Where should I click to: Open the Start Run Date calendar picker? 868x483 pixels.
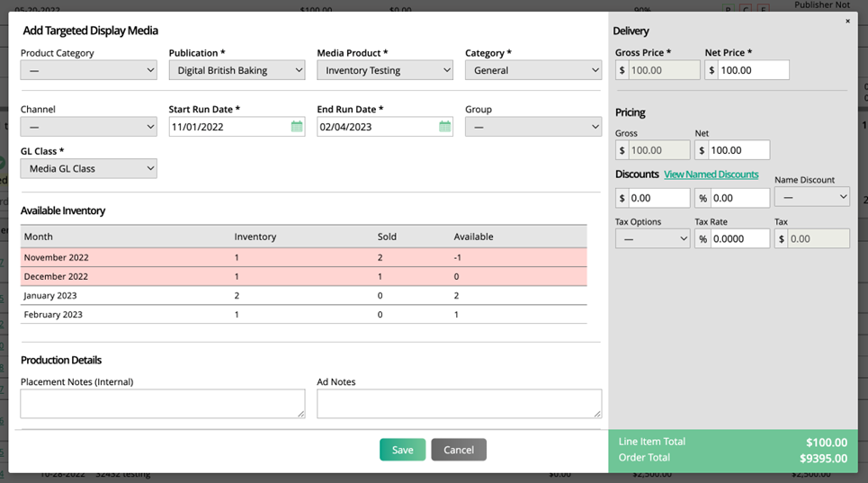click(x=297, y=127)
